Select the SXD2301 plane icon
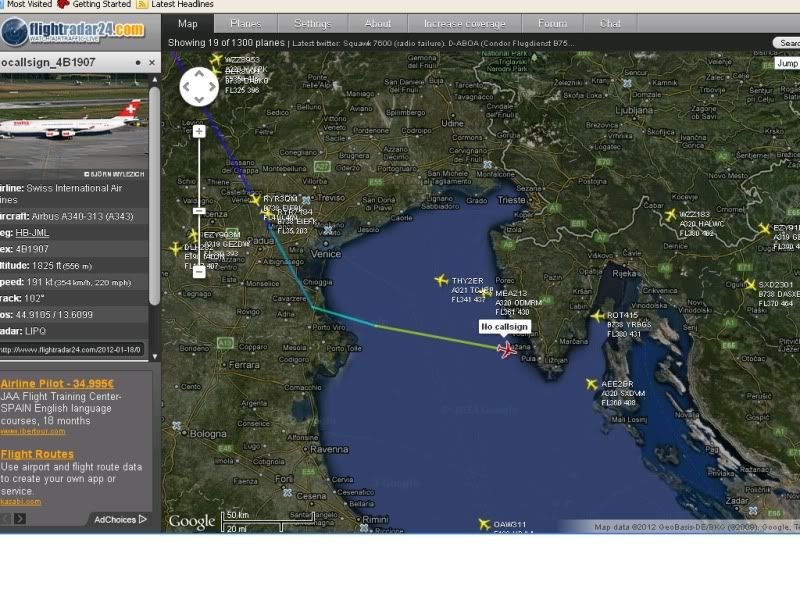The width and height of the screenshot is (800, 600). coord(751,285)
